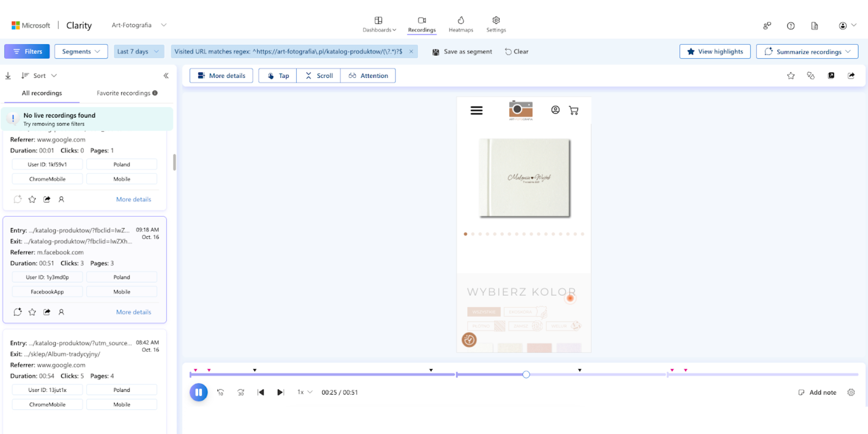Pause the recording playback
This screenshot has width=868, height=434.
(198, 392)
